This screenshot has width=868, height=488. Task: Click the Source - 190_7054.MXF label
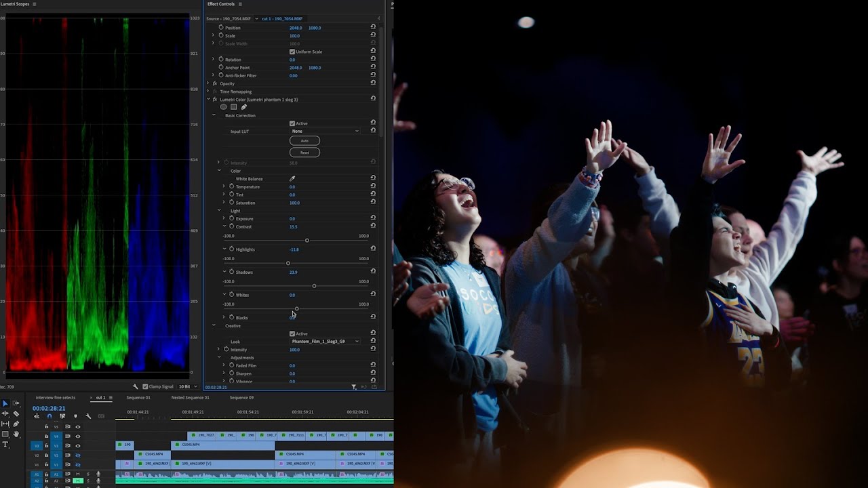pos(229,18)
